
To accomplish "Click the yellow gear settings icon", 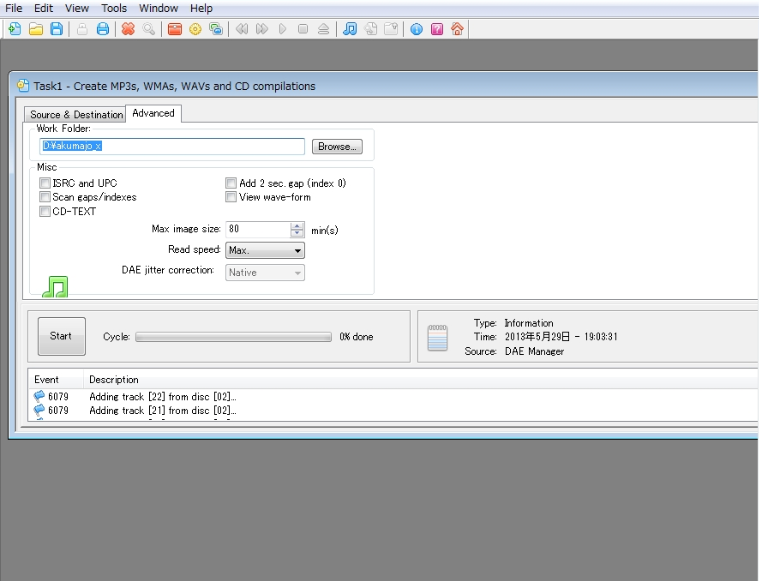I will tap(195, 29).
